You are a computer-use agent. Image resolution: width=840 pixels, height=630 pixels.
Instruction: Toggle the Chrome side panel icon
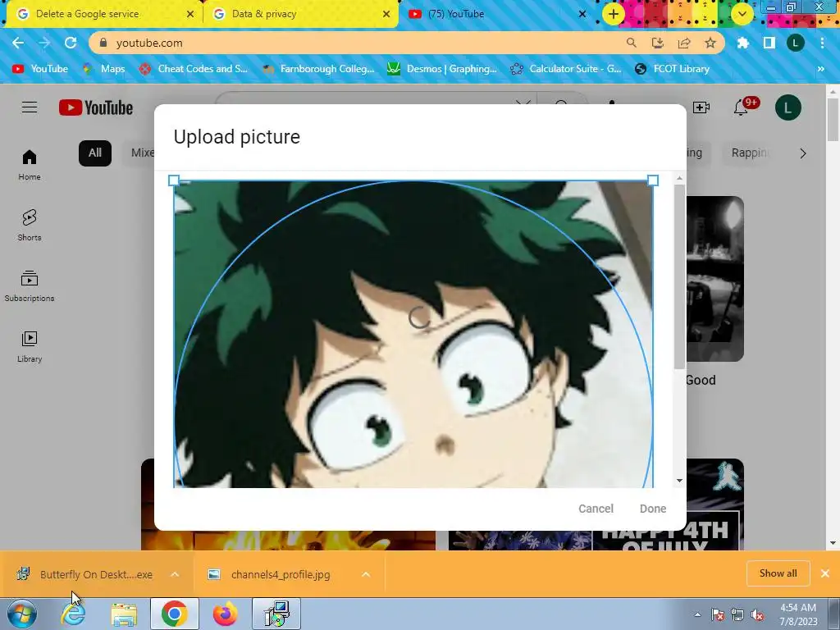click(x=769, y=43)
